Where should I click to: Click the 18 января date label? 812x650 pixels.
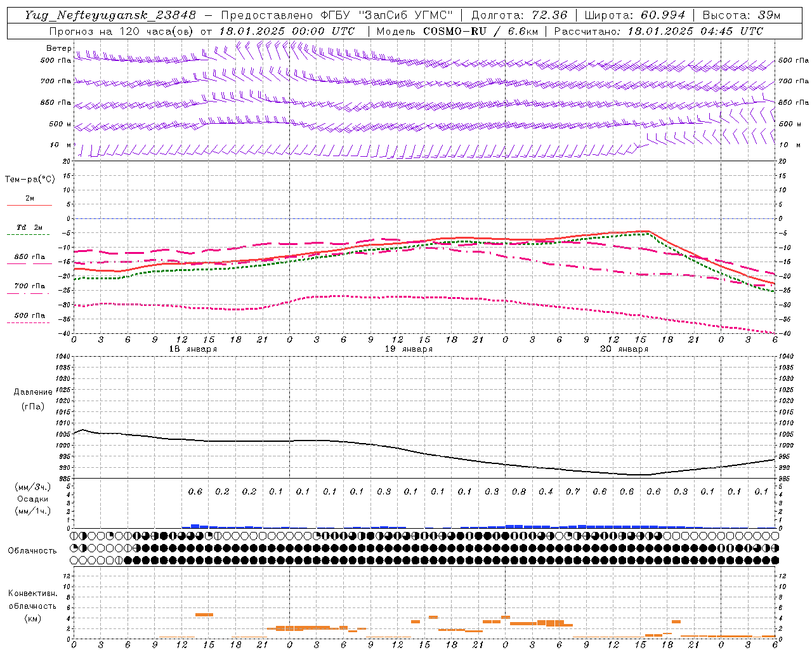coord(193,349)
